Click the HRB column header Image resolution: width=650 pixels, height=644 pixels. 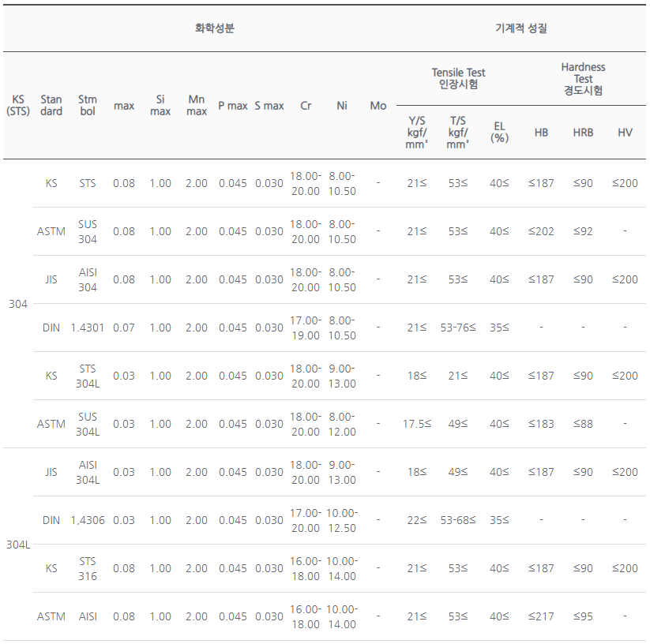[x=583, y=133]
